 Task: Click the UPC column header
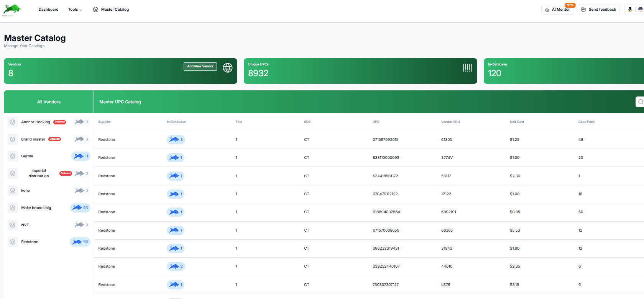[376, 122]
